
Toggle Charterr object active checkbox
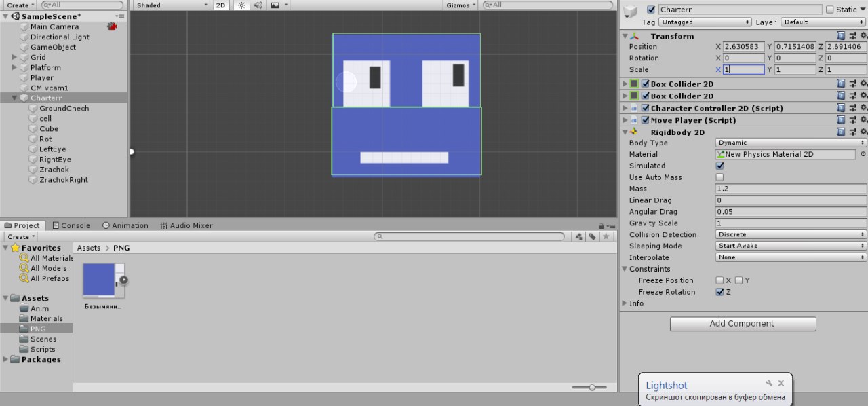click(651, 10)
